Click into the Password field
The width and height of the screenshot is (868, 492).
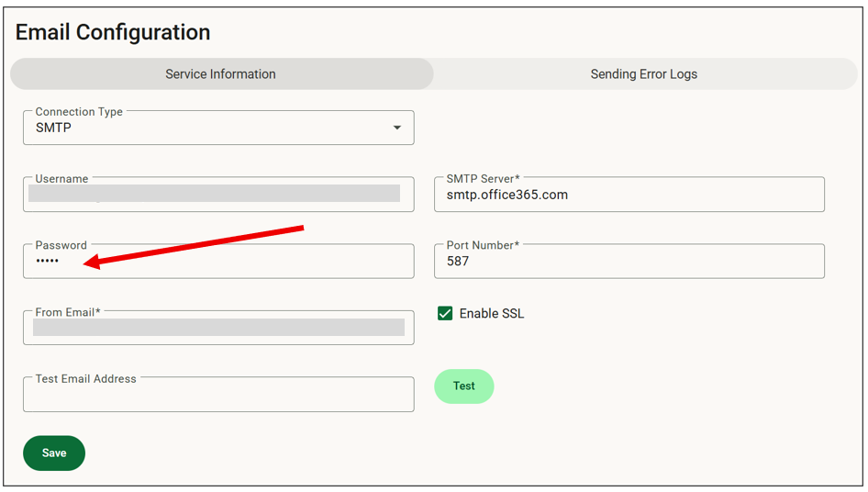click(x=218, y=261)
